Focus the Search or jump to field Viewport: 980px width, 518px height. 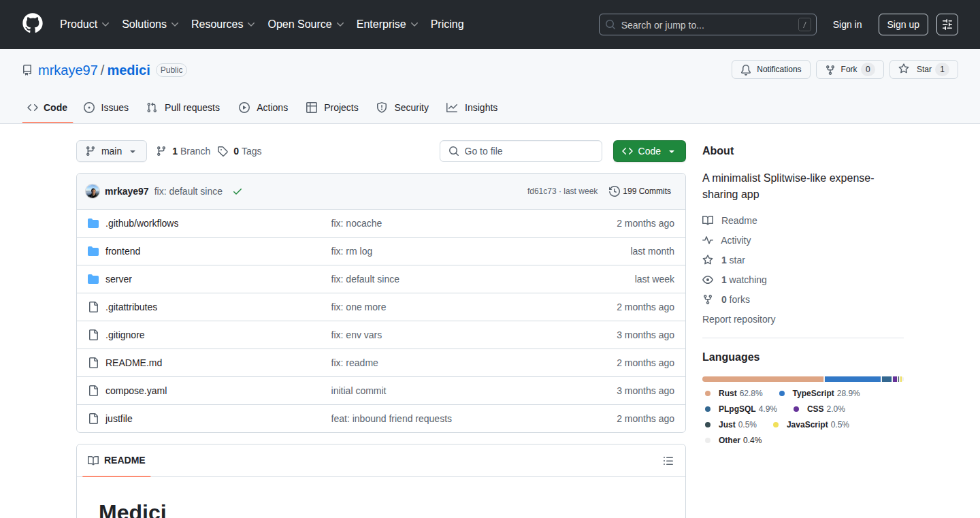coord(708,25)
